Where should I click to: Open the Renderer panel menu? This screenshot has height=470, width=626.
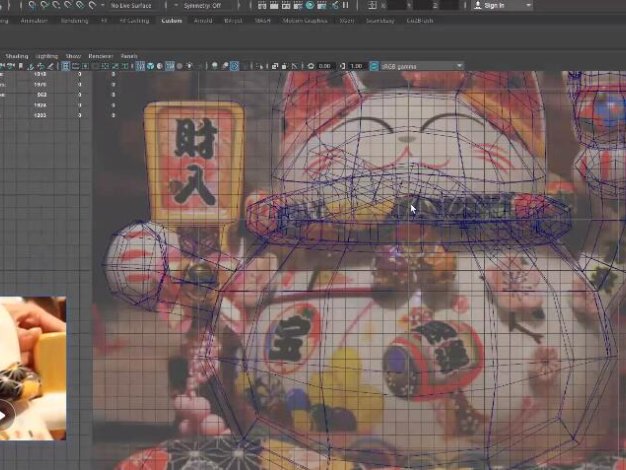pyautogui.click(x=101, y=56)
